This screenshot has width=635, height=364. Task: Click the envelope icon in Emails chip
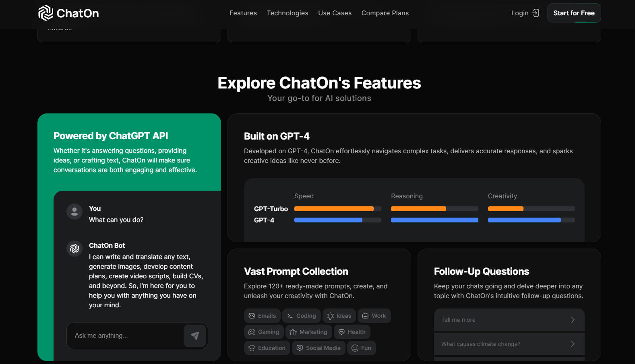pyautogui.click(x=252, y=316)
